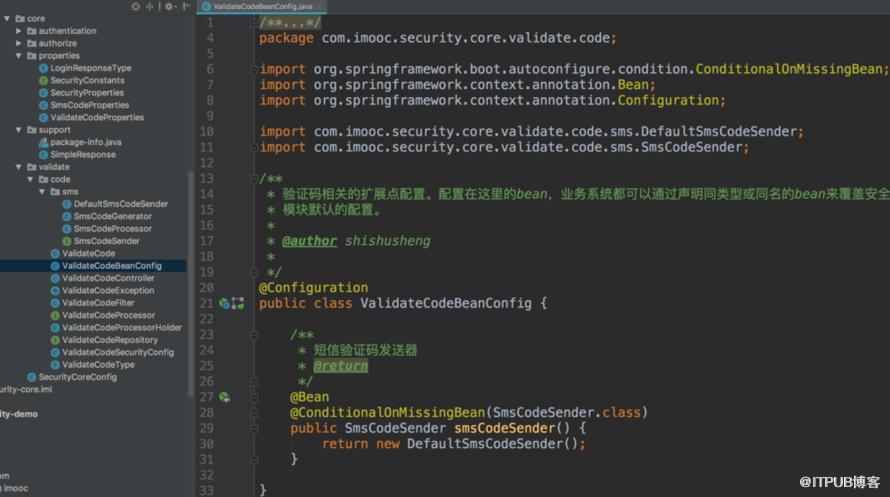Click the class icon beside SecurityProperties
The image size is (890, 497).
pos(43,93)
